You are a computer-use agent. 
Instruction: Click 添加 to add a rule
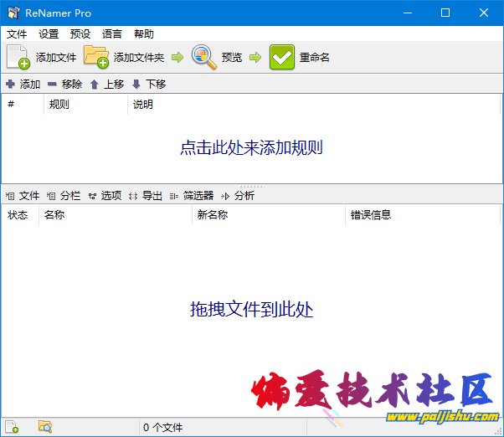coord(30,85)
